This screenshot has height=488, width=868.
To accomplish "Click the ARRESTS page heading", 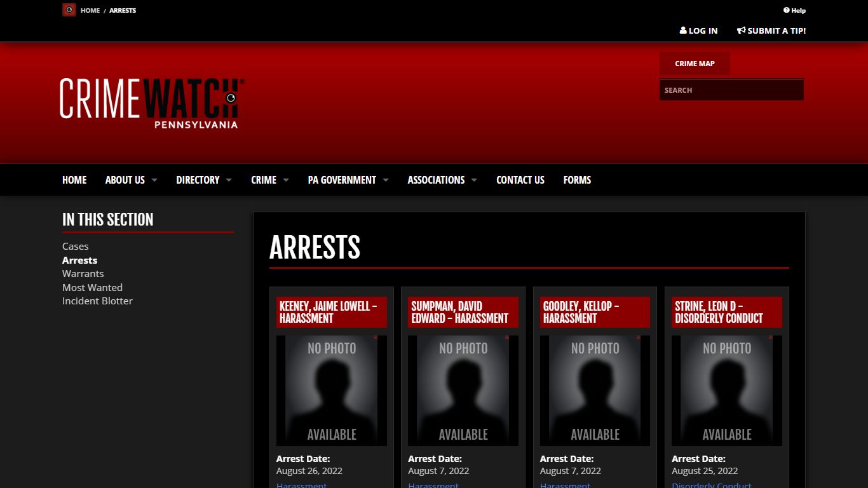I will tap(315, 247).
